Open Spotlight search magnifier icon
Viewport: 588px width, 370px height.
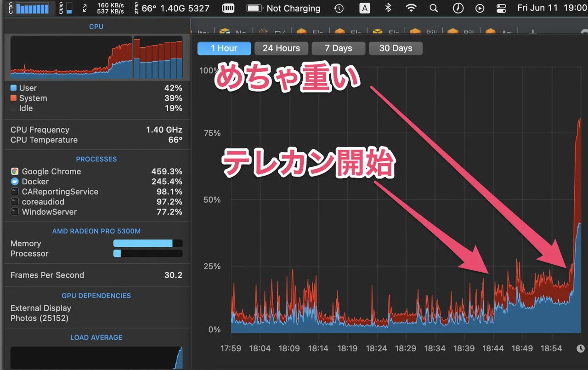coord(434,8)
